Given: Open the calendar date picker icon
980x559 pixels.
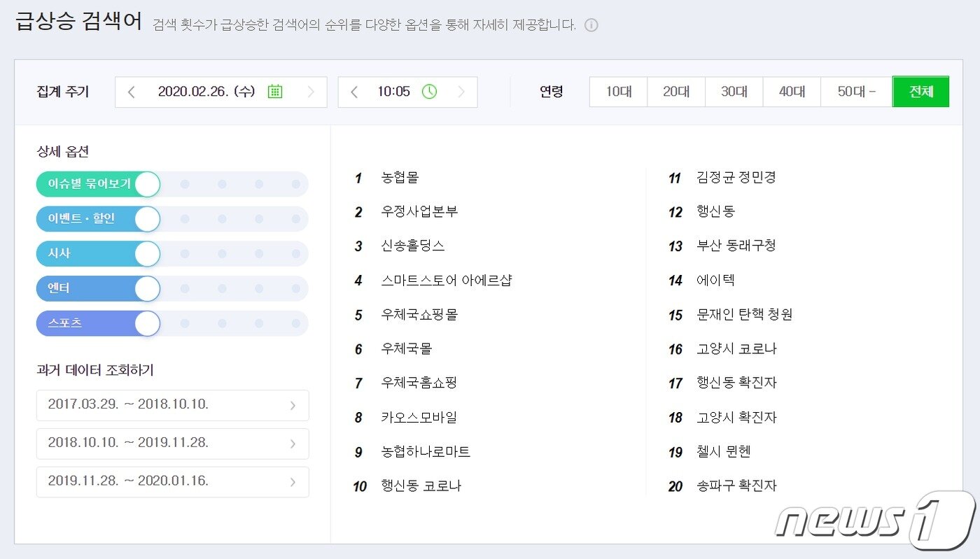Looking at the screenshot, I should pyautogui.click(x=274, y=91).
